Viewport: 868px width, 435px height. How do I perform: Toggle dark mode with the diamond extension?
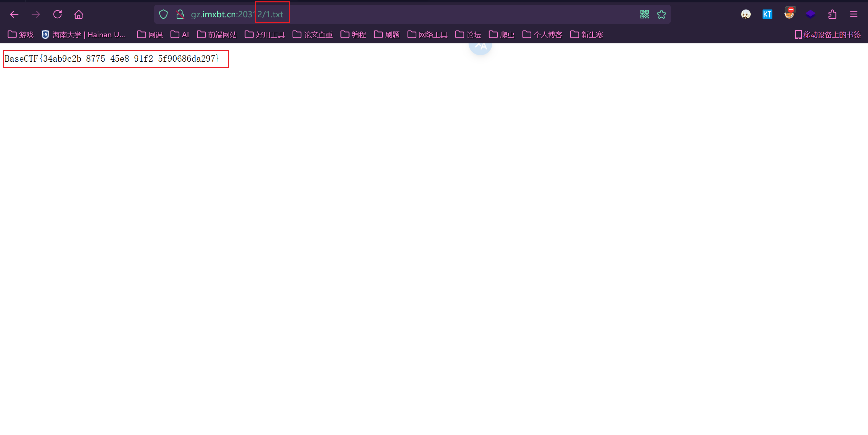click(810, 14)
